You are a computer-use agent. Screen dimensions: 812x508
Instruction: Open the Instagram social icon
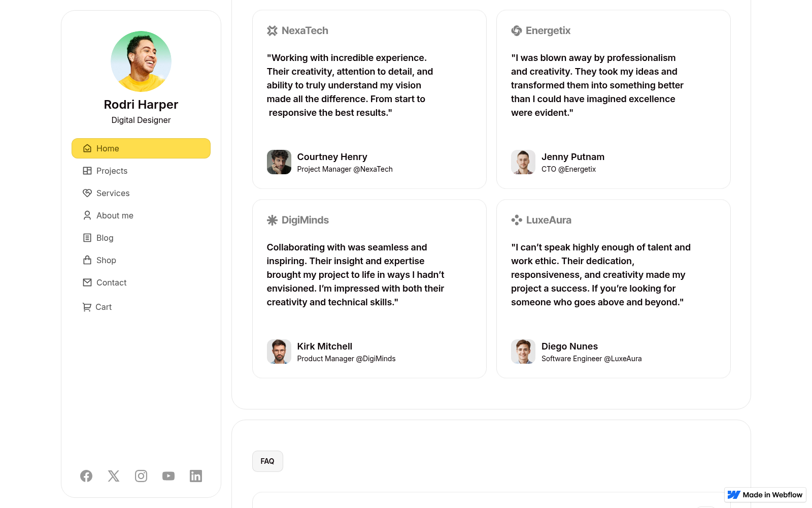(141, 476)
